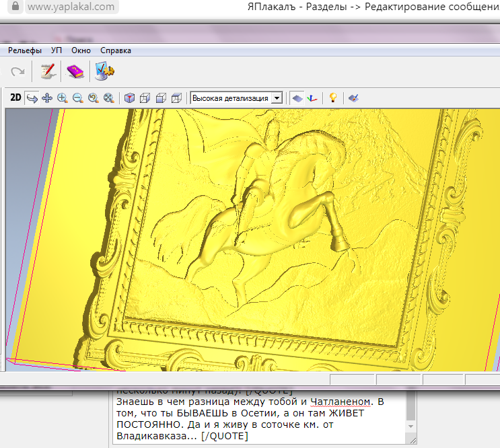The image size is (500, 448).
Task: Toggle the XYZ axes origin icon
Action: pyautogui.click(x=312, y=98)
